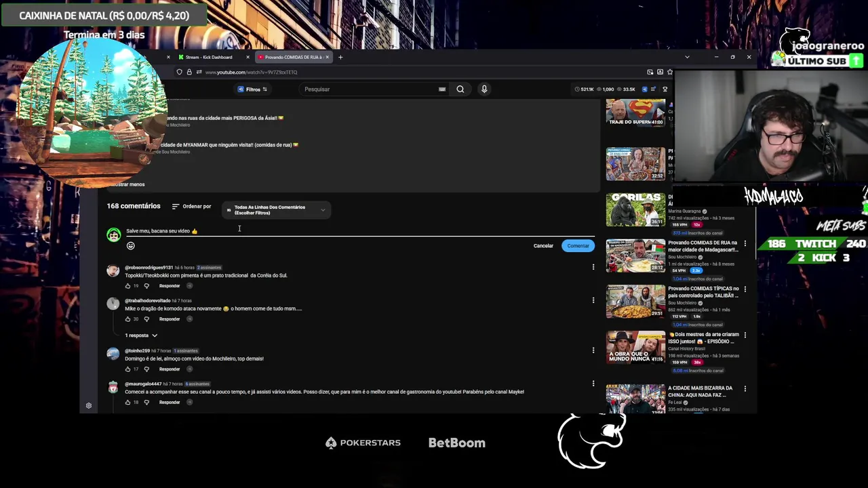Dislike the comment by @robsonrodrigues9131
The width and height of the screenshot is (868, 488).
pyautogui.click(x=146, y=286)
